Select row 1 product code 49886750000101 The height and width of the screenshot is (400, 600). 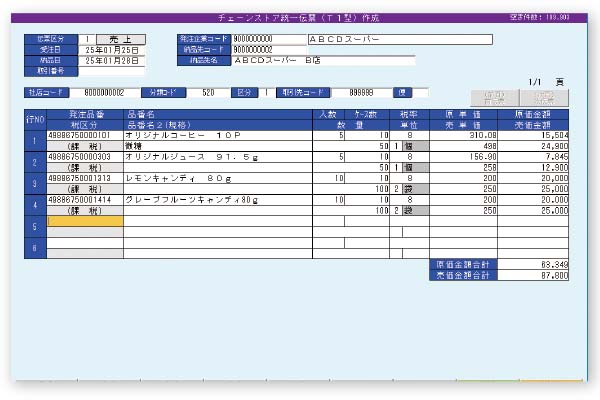tap(84, 134)
